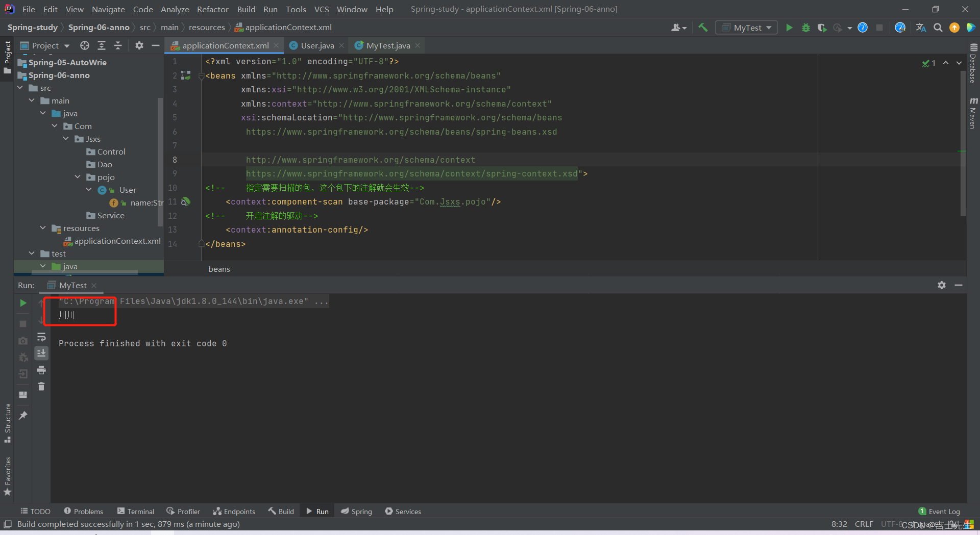Collapse the test folder
Image resolution: width=980 pixels, height=535 pixels.
[x=32, y=253]
